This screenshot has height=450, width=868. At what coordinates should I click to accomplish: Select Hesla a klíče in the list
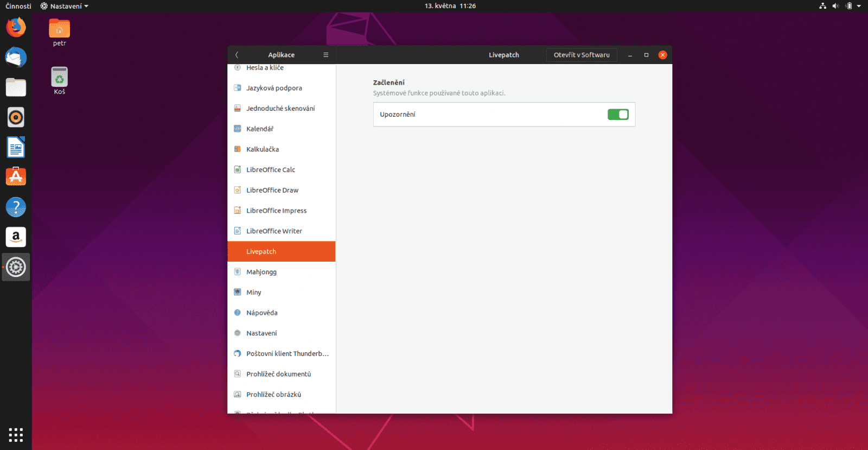(x=282, y=68)
